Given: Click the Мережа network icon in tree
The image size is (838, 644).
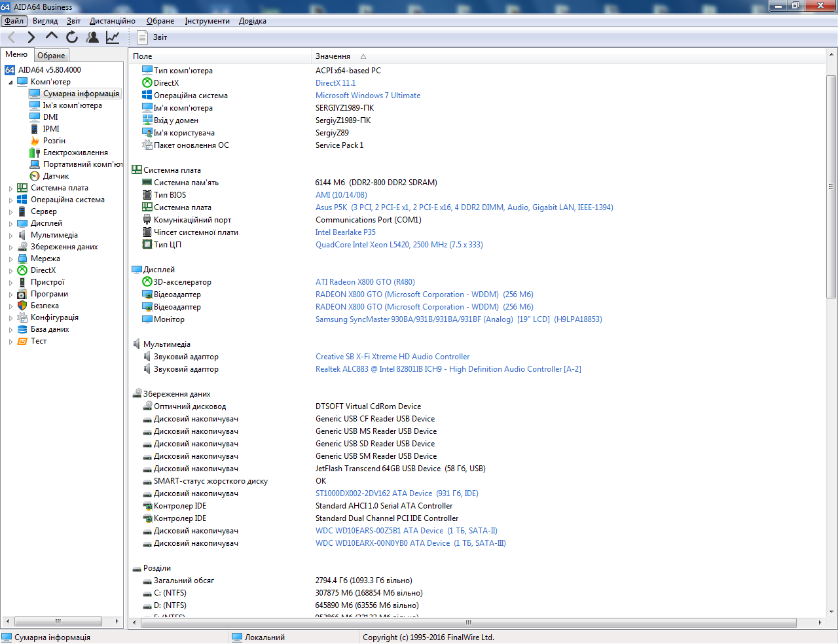Looking at the screenshot, I should [x=22, y=259].
